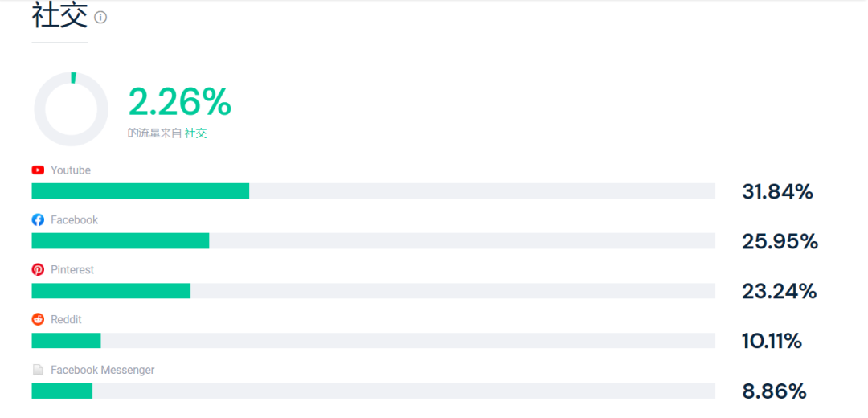The height and width of the screenshot is (418, 868).
Task: Click the Reddit logo icon
Action: point(38,319)
